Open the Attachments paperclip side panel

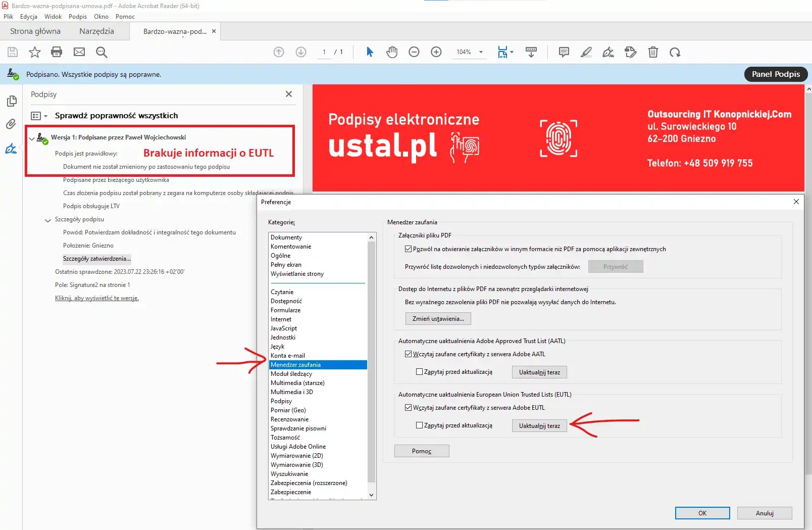(11, 124)
